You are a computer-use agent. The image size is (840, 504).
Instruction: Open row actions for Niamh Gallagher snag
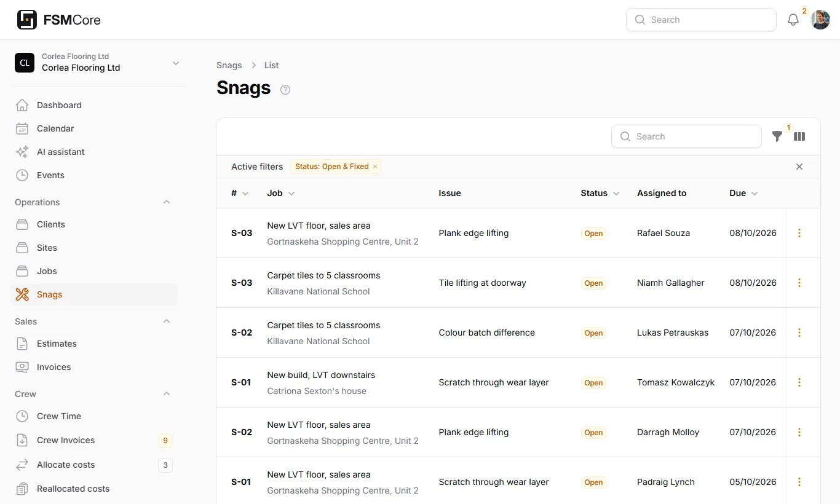click(799, 283)
